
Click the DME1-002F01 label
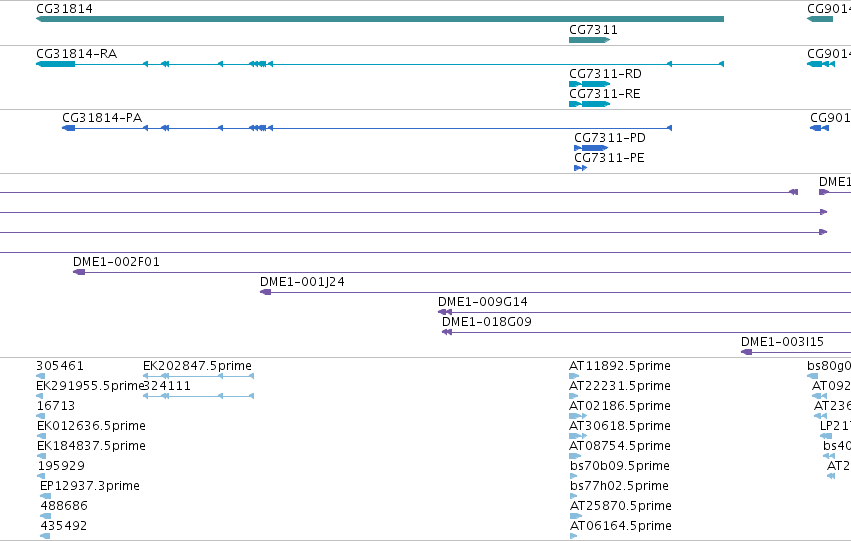[x=116, y=262]
